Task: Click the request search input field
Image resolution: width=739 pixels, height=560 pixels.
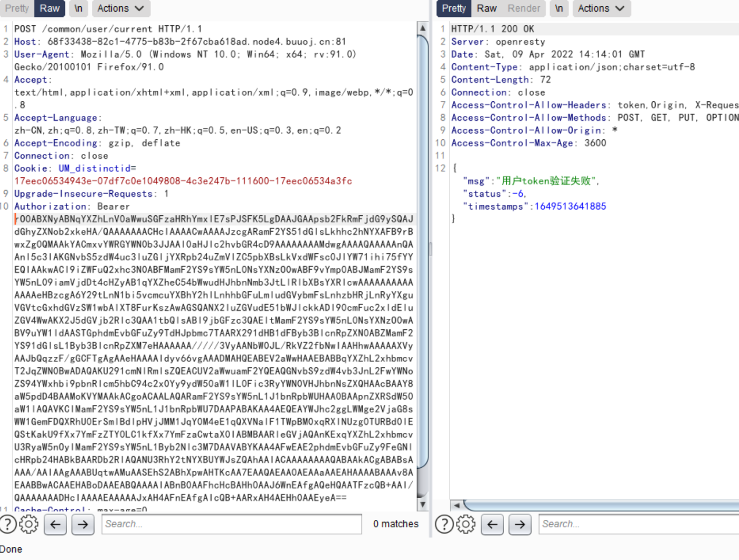Action: [231, 524]
